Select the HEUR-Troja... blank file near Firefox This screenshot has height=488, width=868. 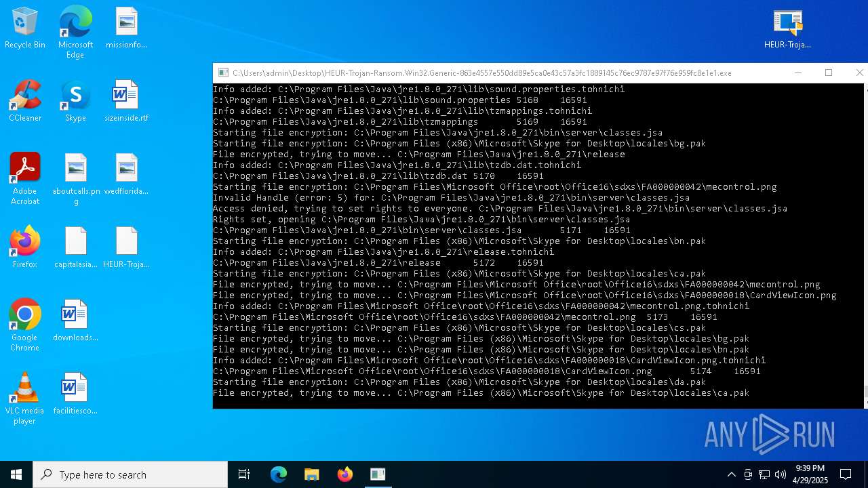[126, 248]
